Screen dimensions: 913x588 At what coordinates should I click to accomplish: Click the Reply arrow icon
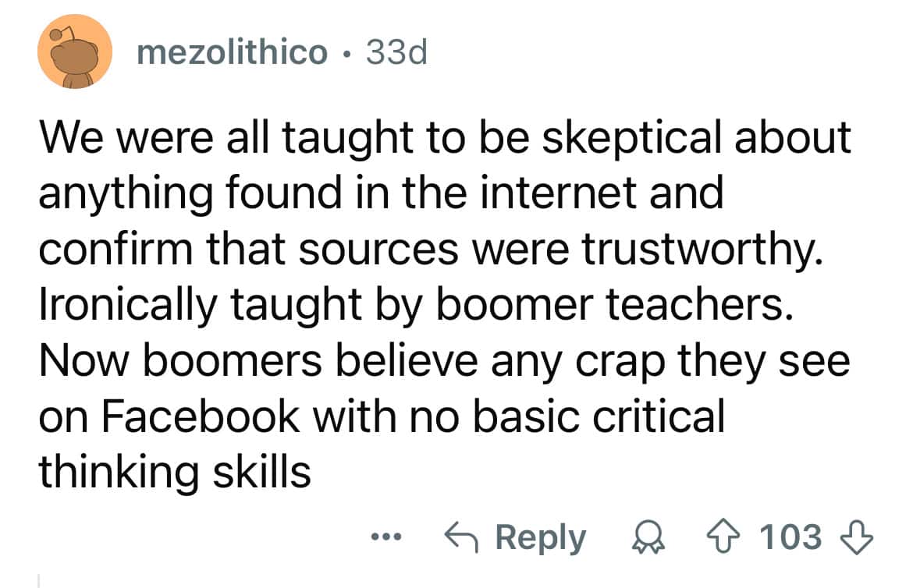point(460,537)
